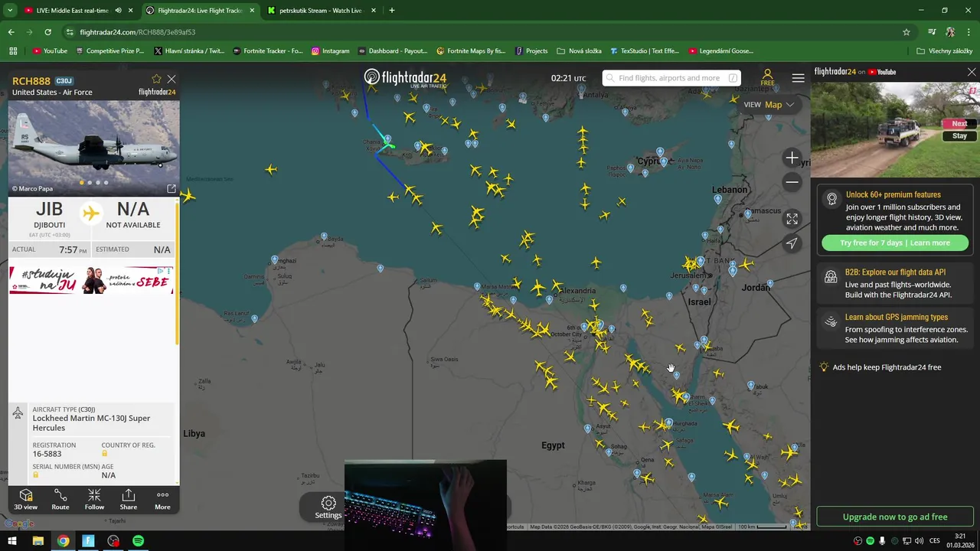Switch map to fullscreen mode

point(792,219)
